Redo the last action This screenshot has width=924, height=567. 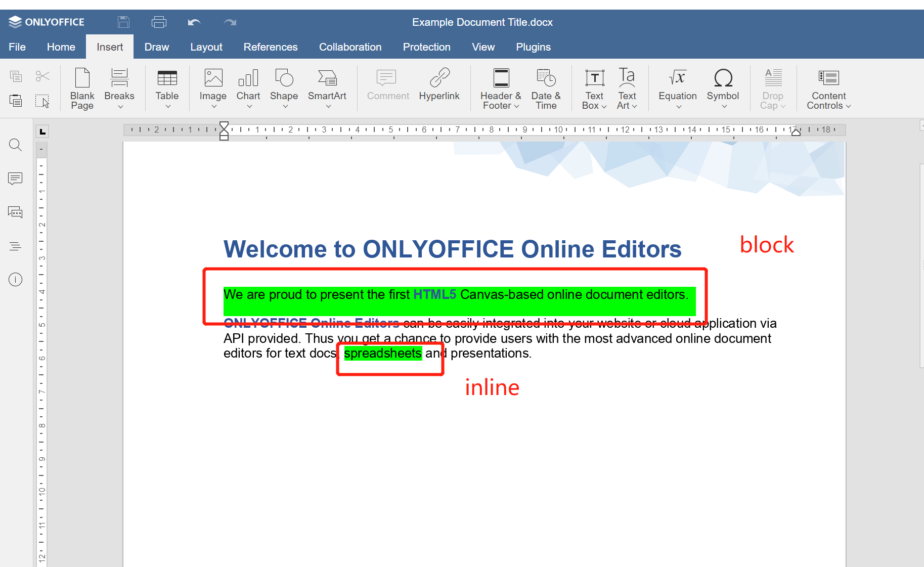point(230,22)
